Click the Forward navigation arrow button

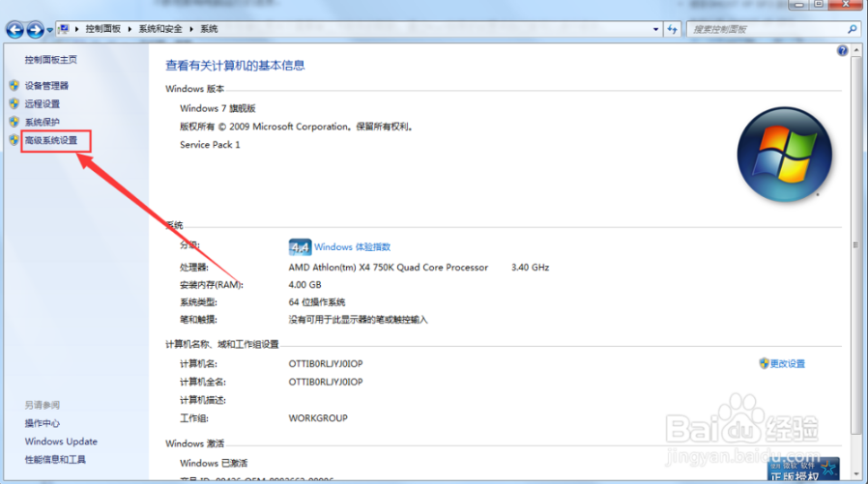[x=36, y=29]
